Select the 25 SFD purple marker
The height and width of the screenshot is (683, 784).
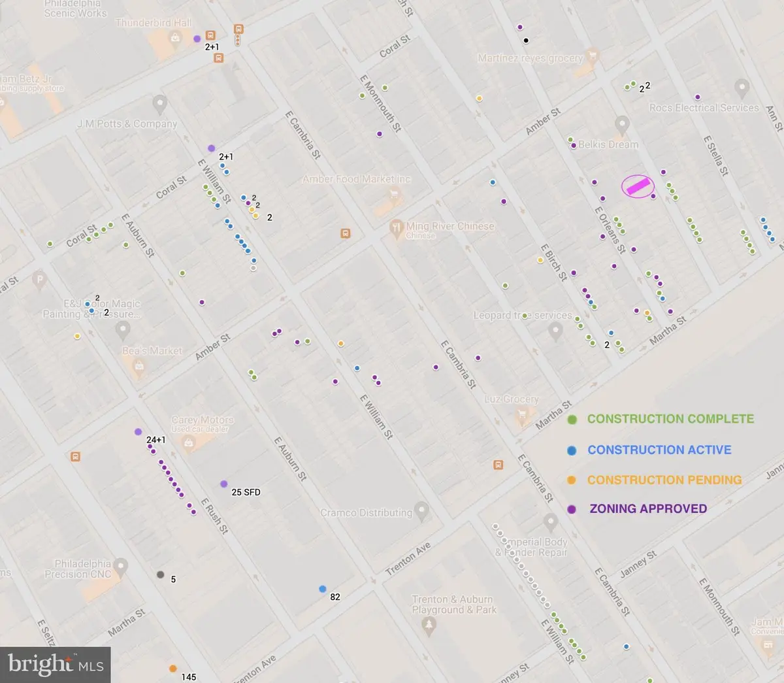(x=225, y=482)
